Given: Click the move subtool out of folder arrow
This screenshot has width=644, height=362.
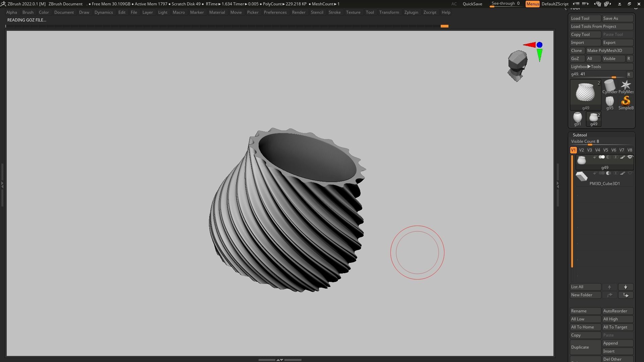Looking at the screenshot, I should (x=609, y=295).
